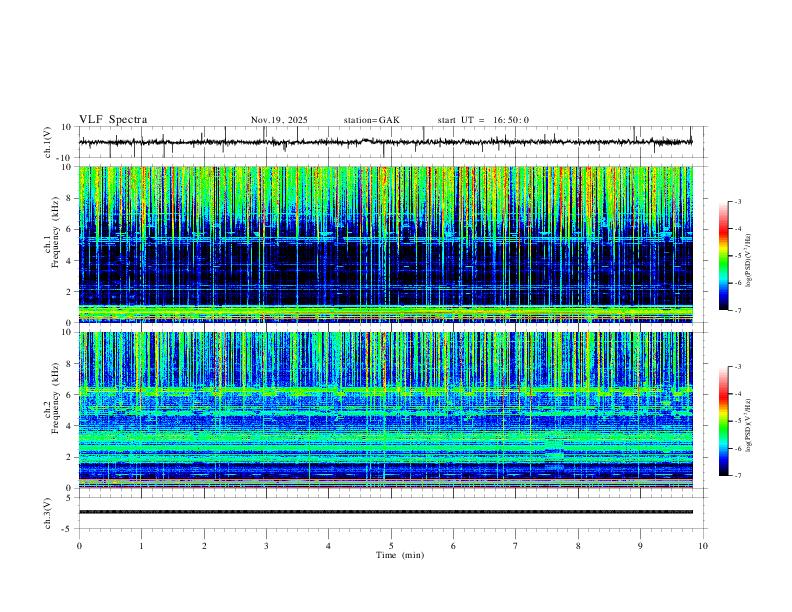This screenshot has width=792, height=612.
Task: Click the ch.1 voltage waveform trace
Action: point(386,142)
